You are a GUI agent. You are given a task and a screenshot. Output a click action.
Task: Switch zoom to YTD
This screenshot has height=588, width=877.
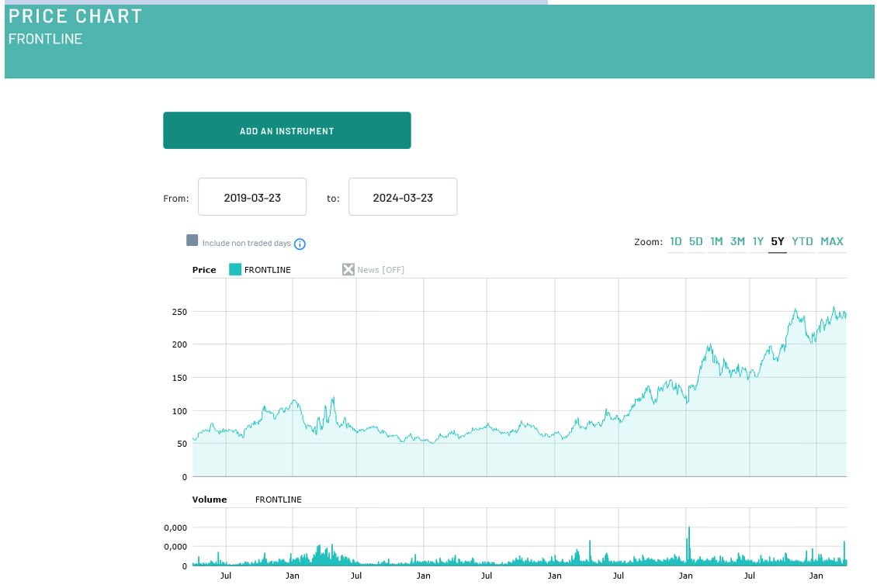pos(802,241)
